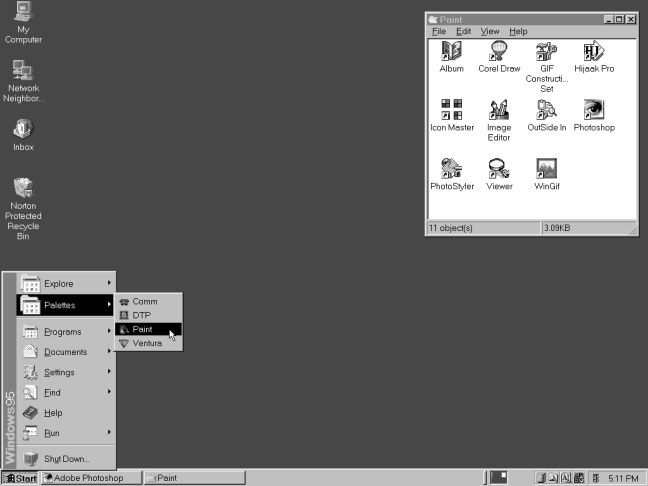Click the dark desktop pager box in taskbar
Image resolution: width=648 pixels, height=486 pixels.
(x=498, y=477)
